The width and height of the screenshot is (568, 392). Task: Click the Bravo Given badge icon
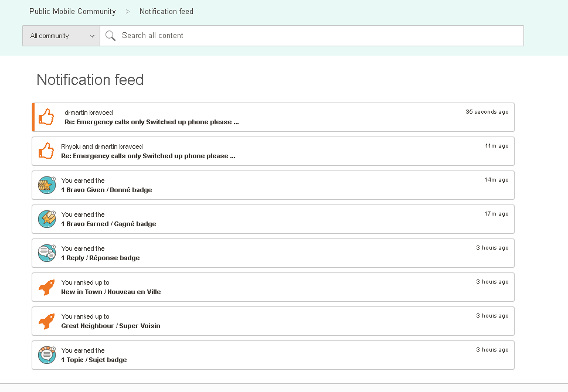[x=46, y=185]
